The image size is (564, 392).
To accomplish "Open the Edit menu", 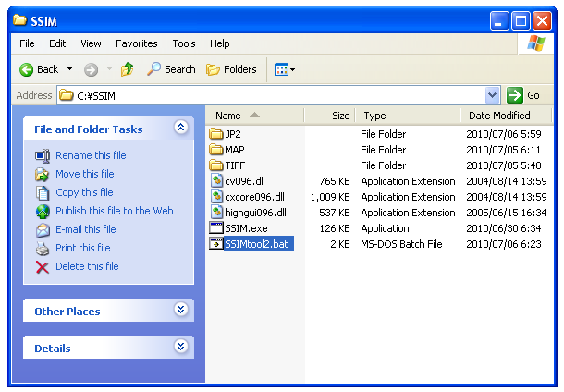I will [57, 43].
